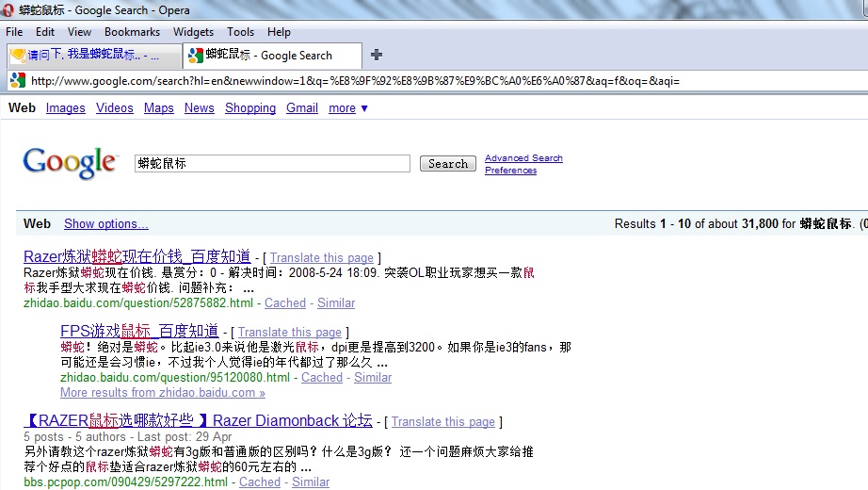The width and height of the screenshot is (868, 490).
Task: Open the View menu
Action: [x=79, y=32]
